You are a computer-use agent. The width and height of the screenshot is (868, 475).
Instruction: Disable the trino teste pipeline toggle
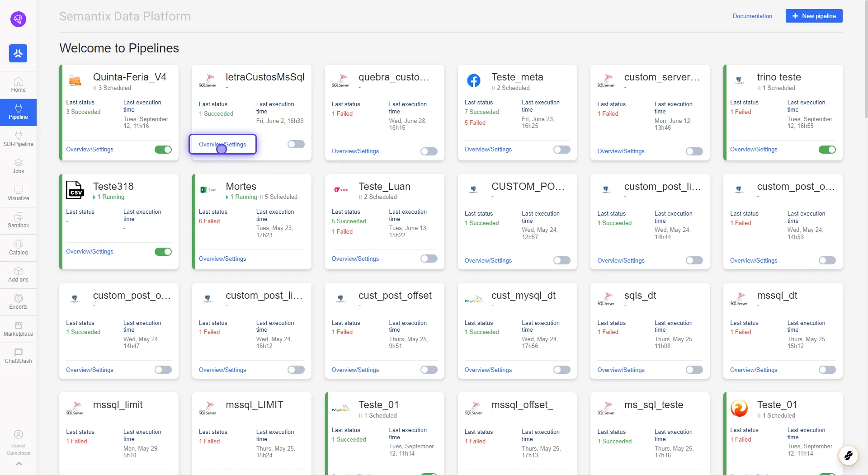coord(827,150)
